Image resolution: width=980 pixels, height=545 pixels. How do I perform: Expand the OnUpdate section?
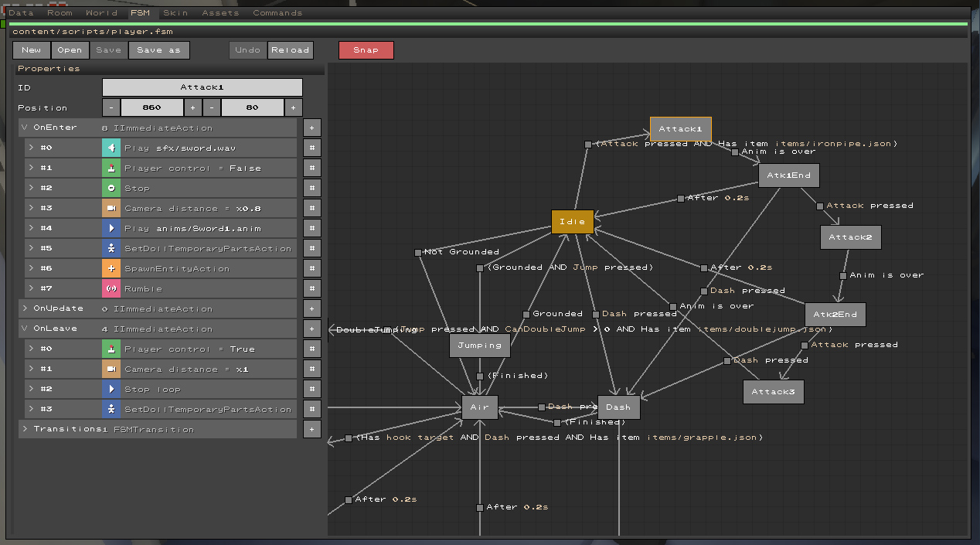pyautogui.click(x=24, y=308)
